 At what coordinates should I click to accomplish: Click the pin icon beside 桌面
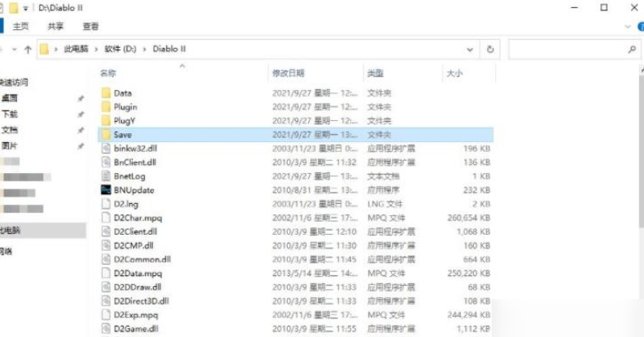click(80, 98)
